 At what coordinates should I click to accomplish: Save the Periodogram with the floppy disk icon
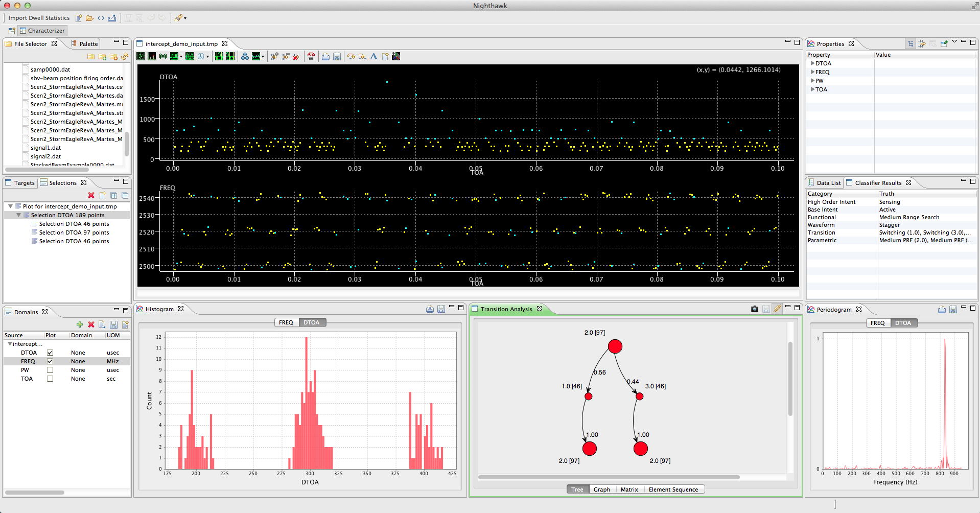953,309
